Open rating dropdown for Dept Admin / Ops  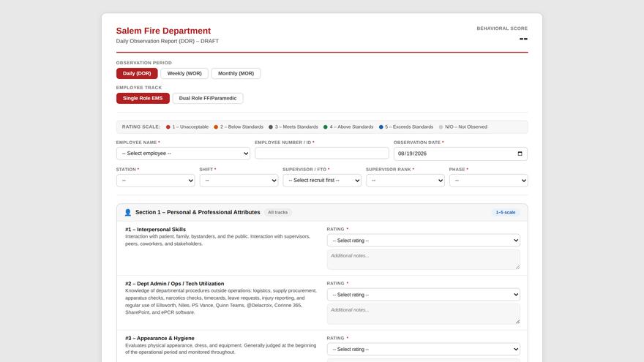click(424, 295)
